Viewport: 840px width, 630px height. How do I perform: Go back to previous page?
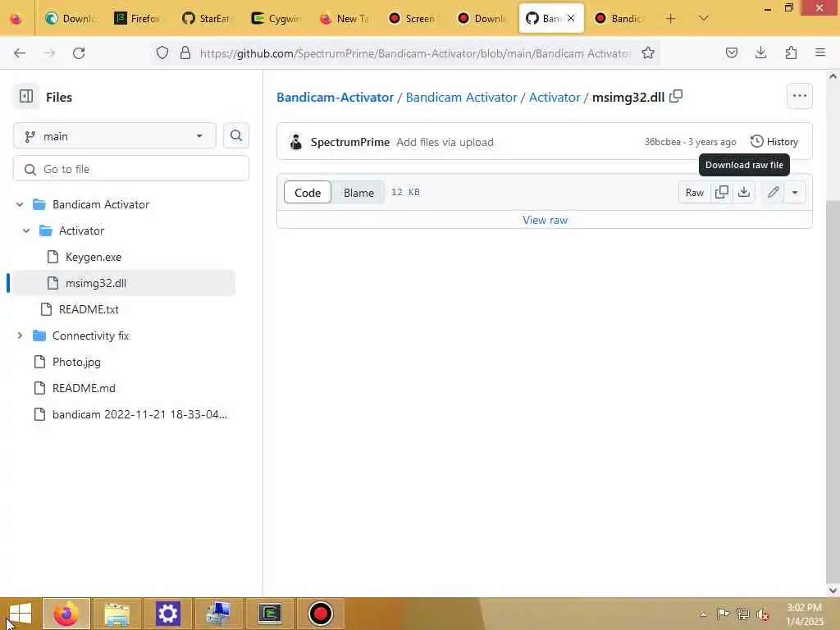click(x=20, y=52)
